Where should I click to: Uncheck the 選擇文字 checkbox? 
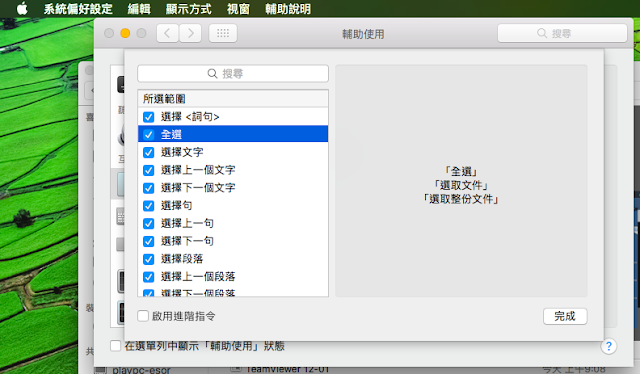(149, 152)
